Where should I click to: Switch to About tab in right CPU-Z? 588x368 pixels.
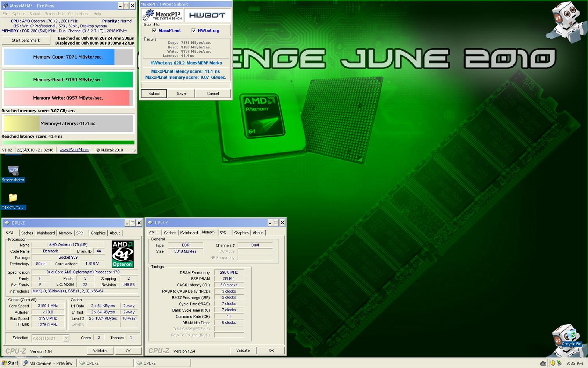coord(258,233)
